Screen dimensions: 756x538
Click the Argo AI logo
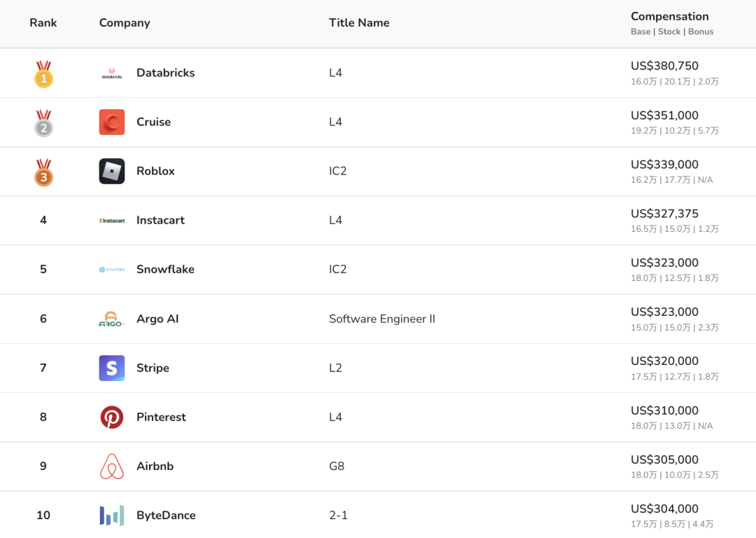pos(112,319)
